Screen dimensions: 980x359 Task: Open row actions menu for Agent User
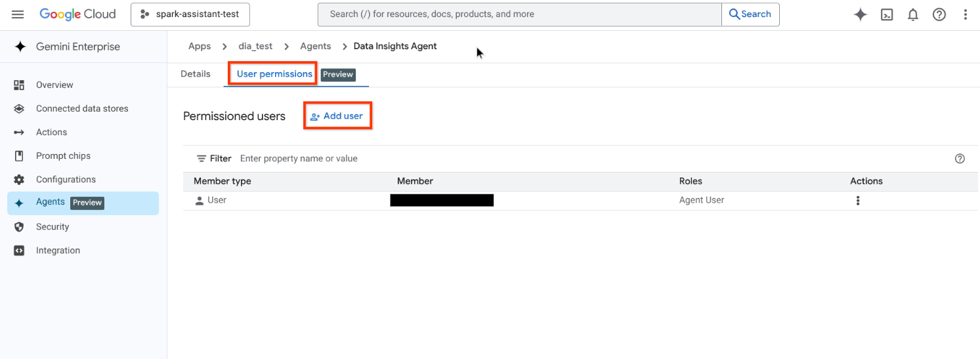tap(857, 201)
